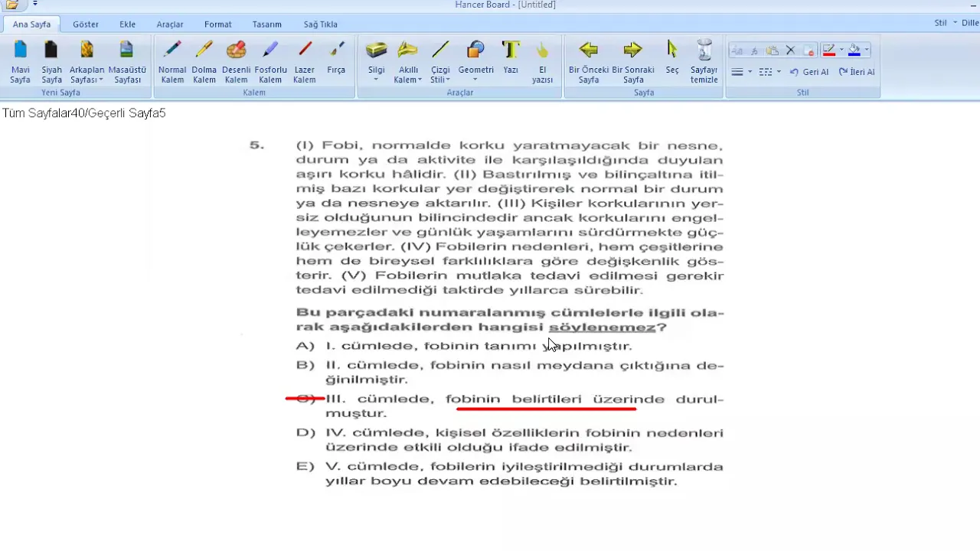
Task: Click the Arkaplan Sayfası page icon
Action: coord(87,51)
